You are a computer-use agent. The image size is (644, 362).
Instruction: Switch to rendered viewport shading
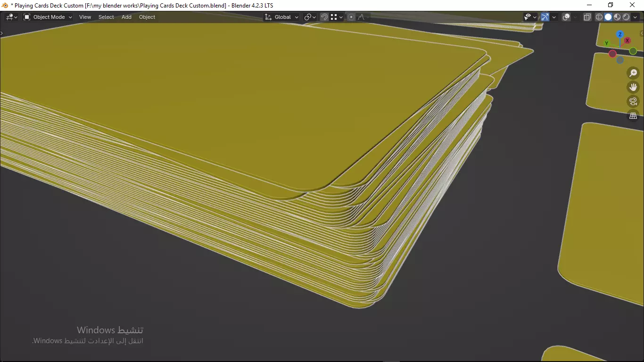point(626,17)
